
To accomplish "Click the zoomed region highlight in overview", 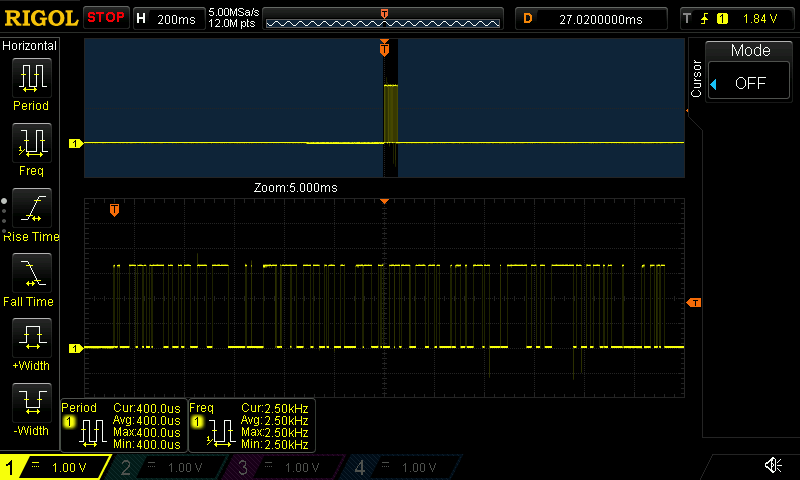I will pyautogui.click(x=390, y=108).
